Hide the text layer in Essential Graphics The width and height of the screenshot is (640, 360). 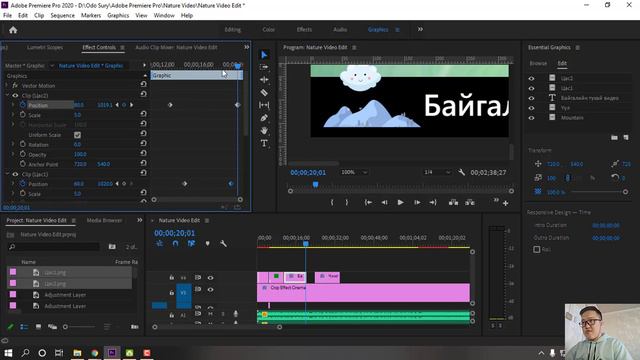click(x=531, y=98)
